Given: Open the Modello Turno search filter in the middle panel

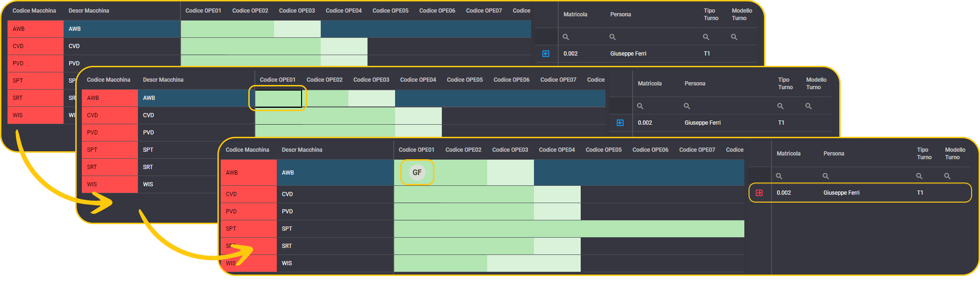Looking at the screenshot, I should (808, 106).
